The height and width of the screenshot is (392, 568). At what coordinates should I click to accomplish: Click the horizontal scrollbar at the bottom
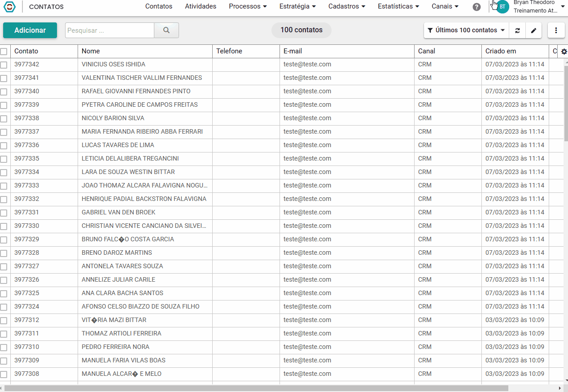(256, 388)
